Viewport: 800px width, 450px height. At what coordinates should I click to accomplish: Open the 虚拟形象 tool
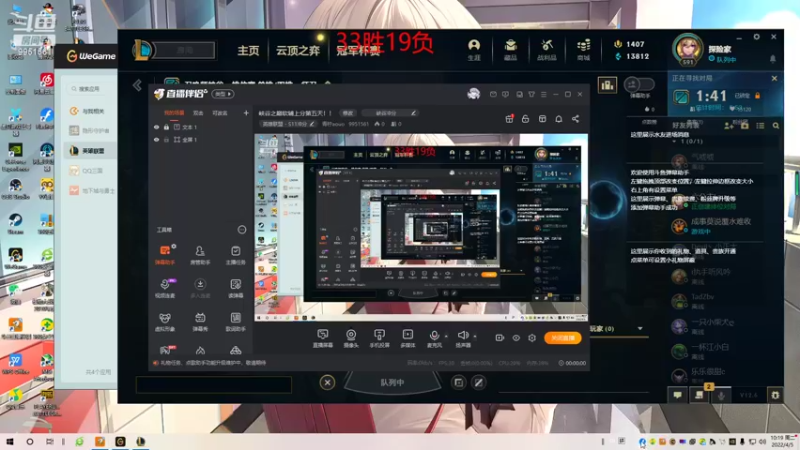(165, 322)
